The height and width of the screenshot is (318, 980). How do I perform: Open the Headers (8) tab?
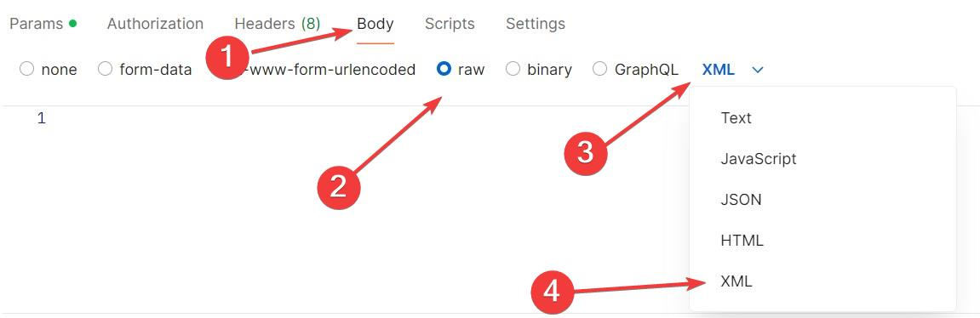277,24
